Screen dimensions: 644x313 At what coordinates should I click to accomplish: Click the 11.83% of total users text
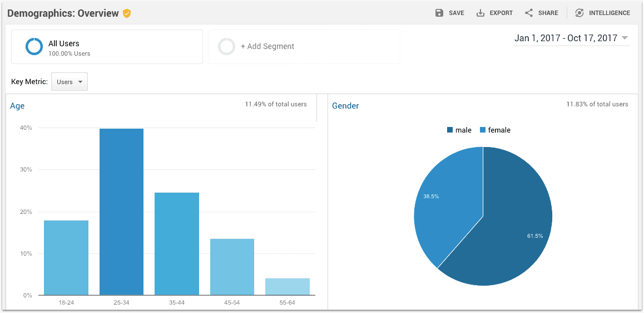(597, 104)
